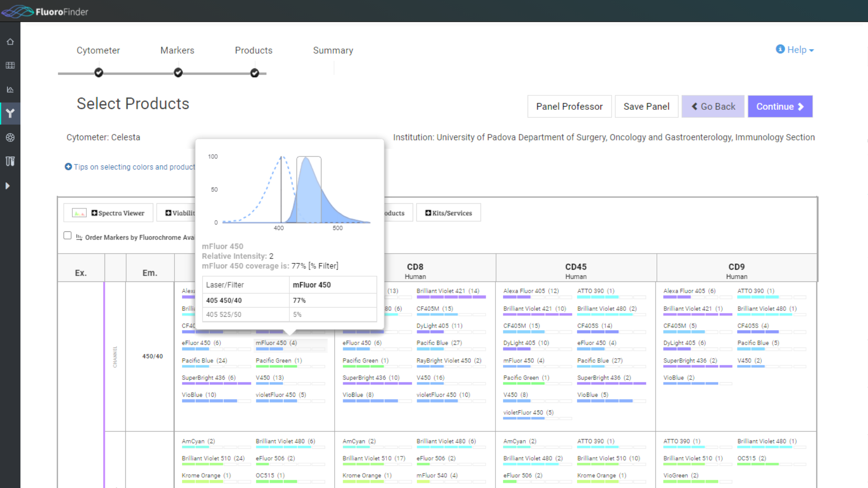Click the info icon next to Help
868x488 pixels.
pyautogui.click(x=780, y=49)
